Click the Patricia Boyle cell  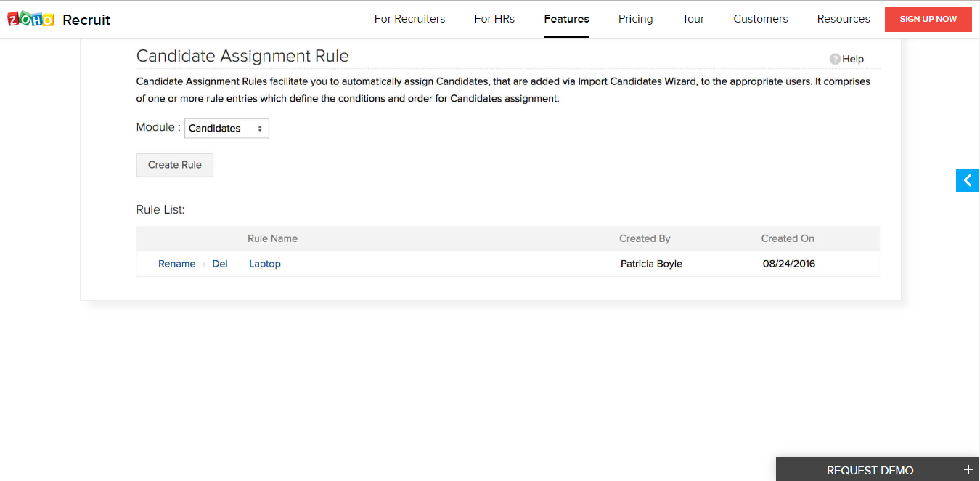click(651, 264)
